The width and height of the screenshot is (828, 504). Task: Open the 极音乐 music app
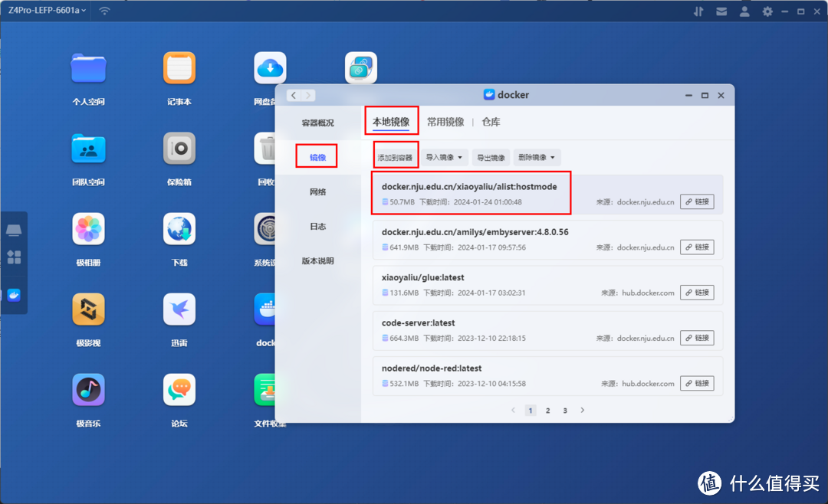(88, 389)
